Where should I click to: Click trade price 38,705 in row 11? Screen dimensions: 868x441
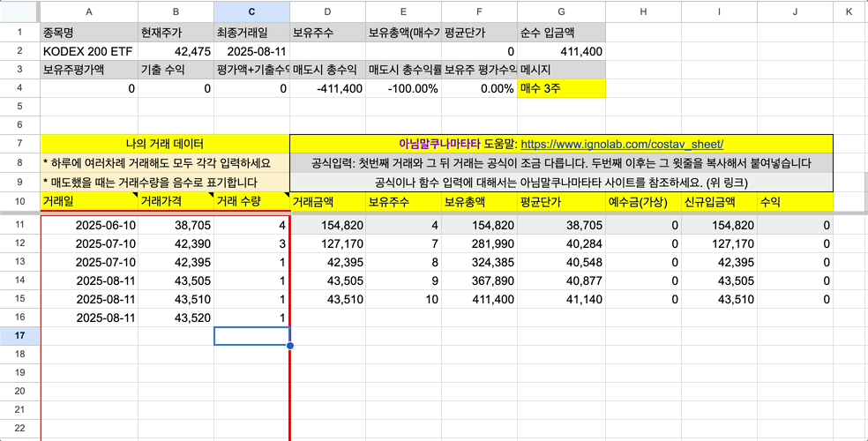(x=176, y=225)
